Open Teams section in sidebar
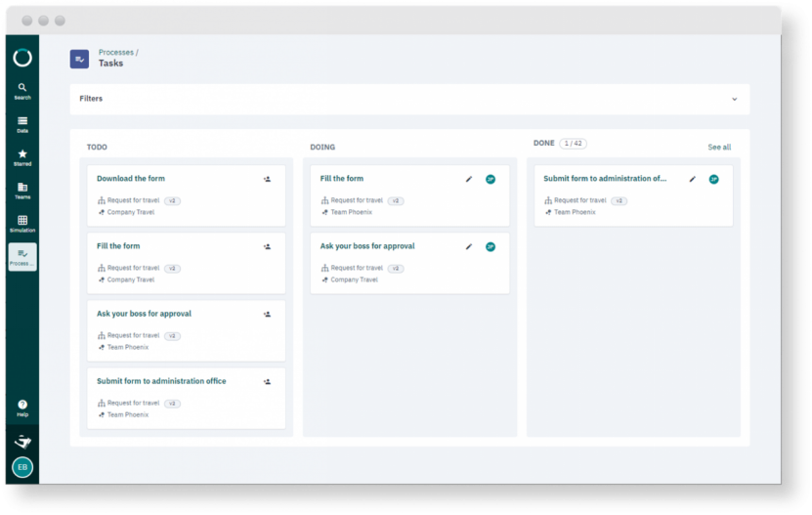The image size is (812, 515). (x=22, y=191)
